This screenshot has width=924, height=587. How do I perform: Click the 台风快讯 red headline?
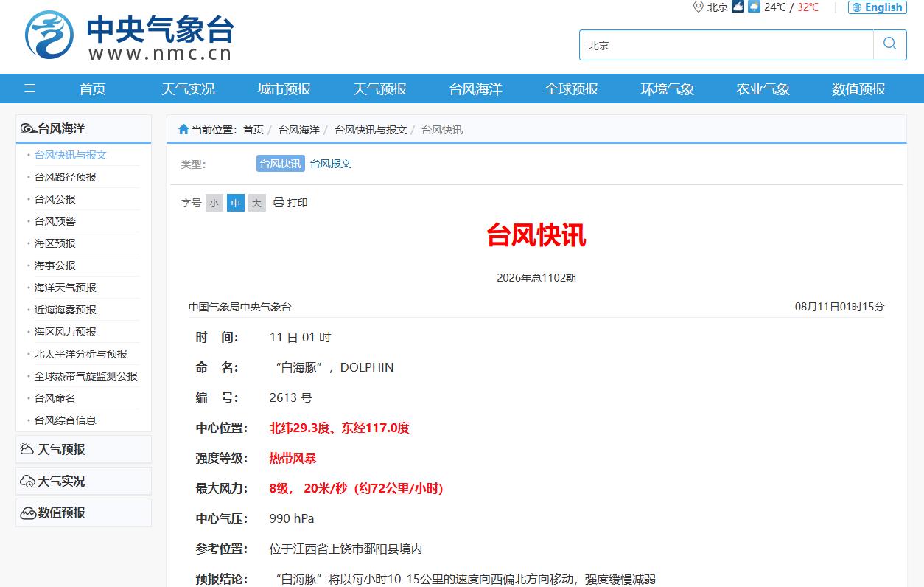click(x=536, y=235)
